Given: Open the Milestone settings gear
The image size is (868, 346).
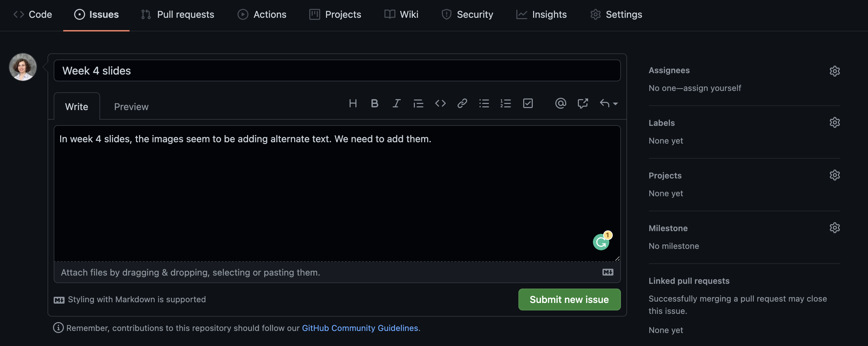Looking at the screenshot, I should click(x=835, y=227).
